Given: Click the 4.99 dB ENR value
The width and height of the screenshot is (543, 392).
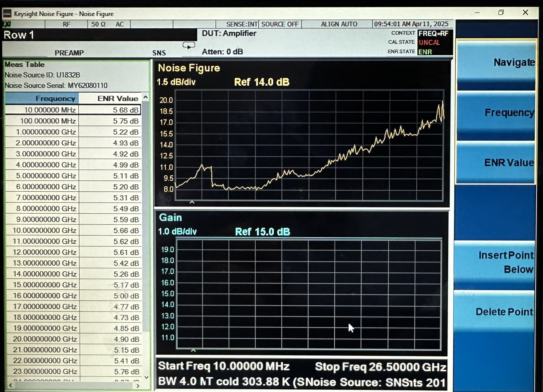Looking at the screenshot, I should coord(126,165).
